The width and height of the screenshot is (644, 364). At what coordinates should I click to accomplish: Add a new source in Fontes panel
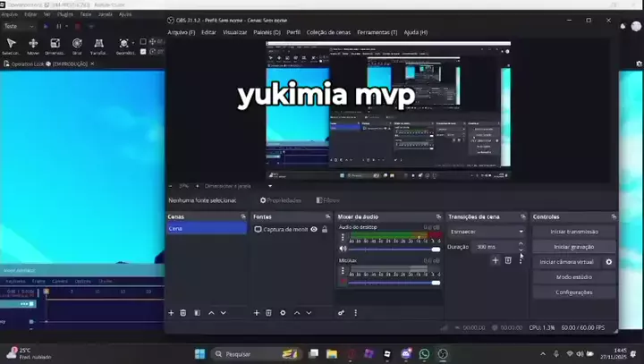257,313
